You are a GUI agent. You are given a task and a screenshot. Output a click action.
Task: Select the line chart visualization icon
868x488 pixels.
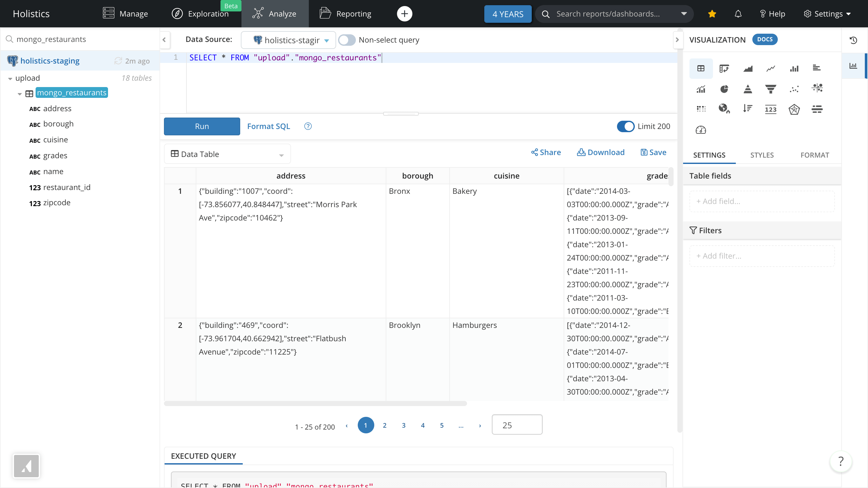click(771, 68)
